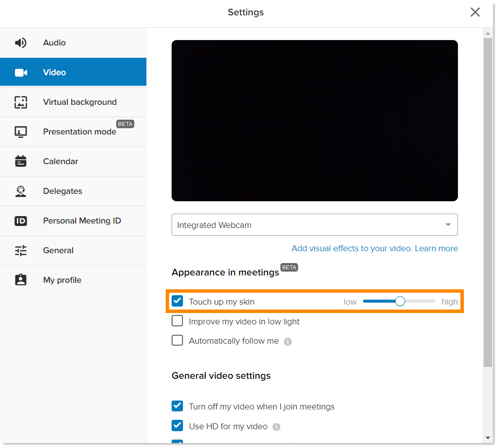Viewport: 498px width, 448px height.
Task: Click the Personal Meeting ID badge icon
Action: (x=21, y=221)
